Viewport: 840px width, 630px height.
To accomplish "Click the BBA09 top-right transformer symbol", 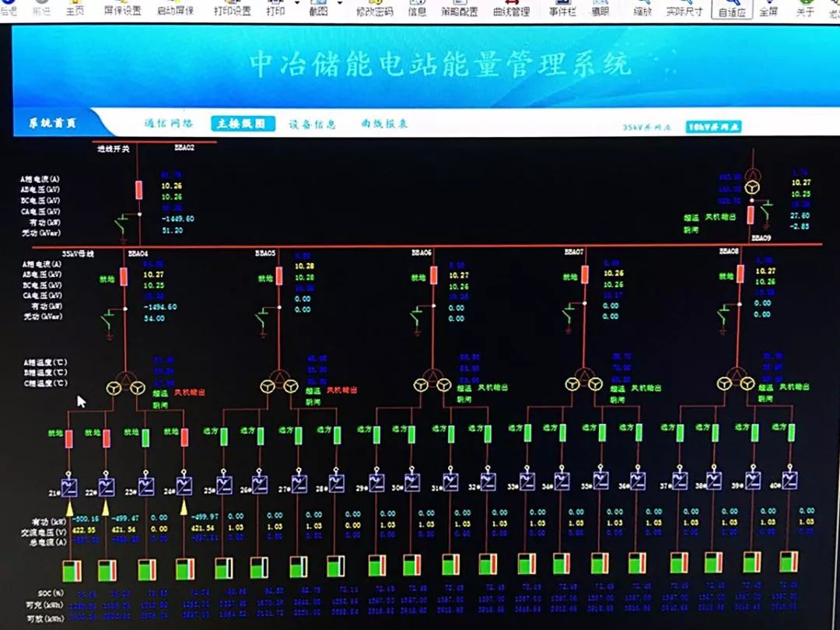I will (x=753, y=181).
